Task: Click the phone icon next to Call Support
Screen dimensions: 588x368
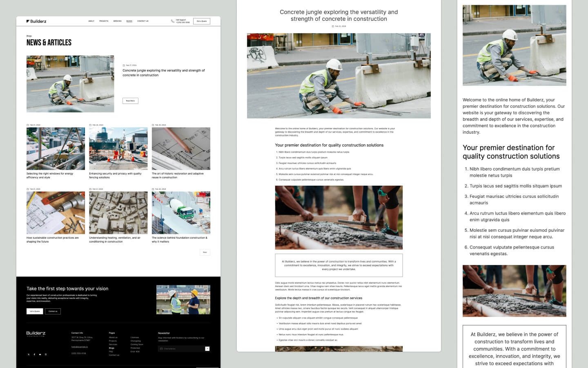Action: (x=173, y=21)
